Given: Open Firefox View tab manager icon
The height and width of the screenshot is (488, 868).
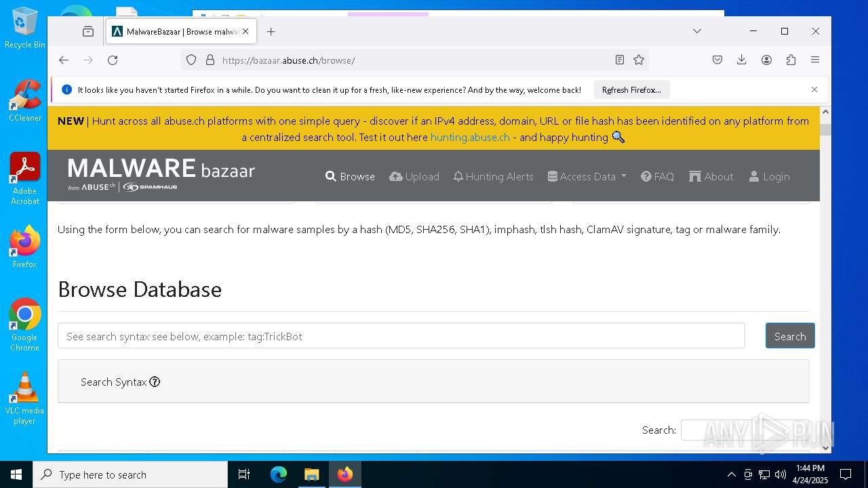Looking at the screenshot, I should tap(88, 31).
